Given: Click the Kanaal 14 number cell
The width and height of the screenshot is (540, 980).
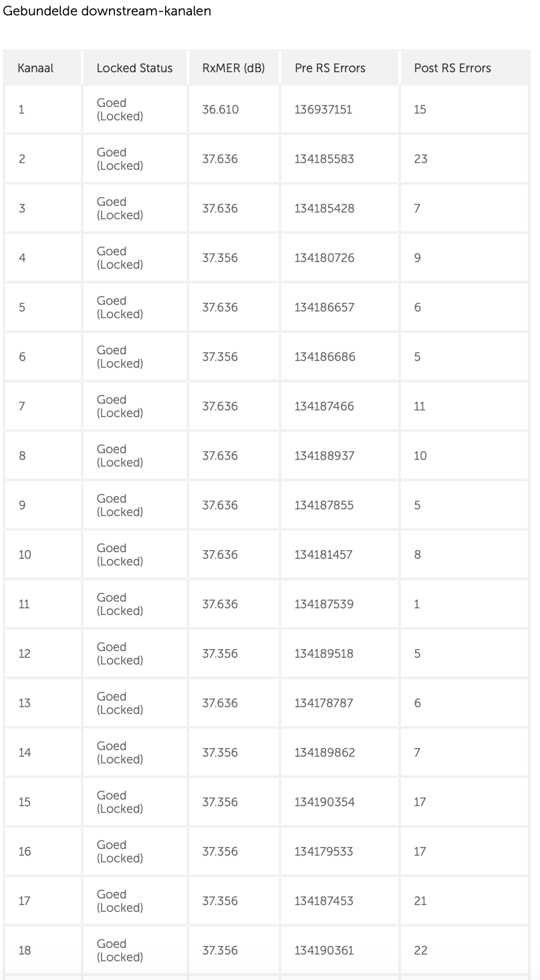Looking at the screenshot, I should (x=25, y=753).
